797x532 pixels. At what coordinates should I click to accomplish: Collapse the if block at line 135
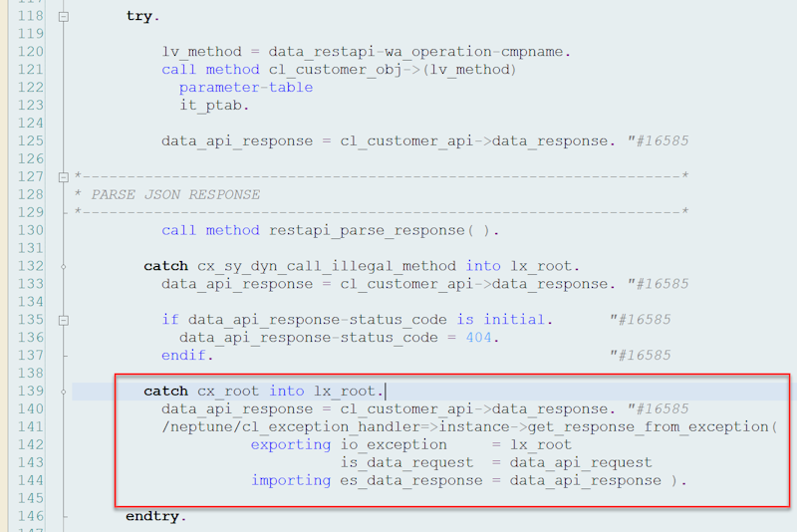point(64,320)
